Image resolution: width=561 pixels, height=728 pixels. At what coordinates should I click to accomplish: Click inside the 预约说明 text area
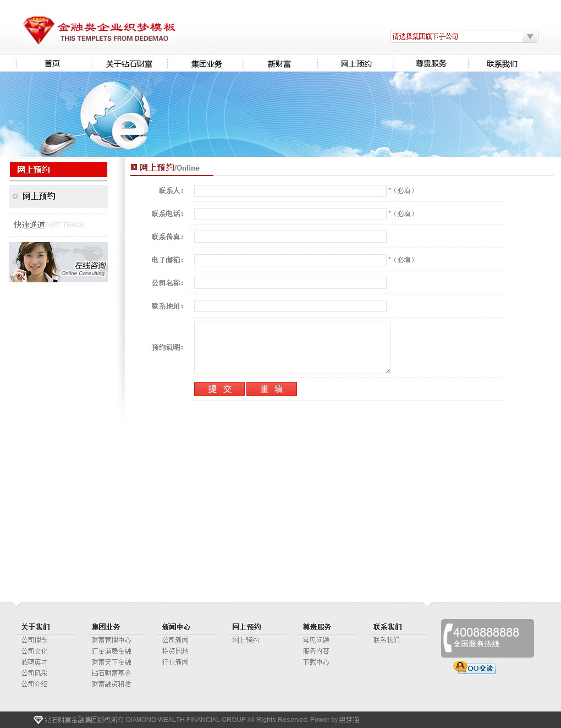(x=292, y=347)
